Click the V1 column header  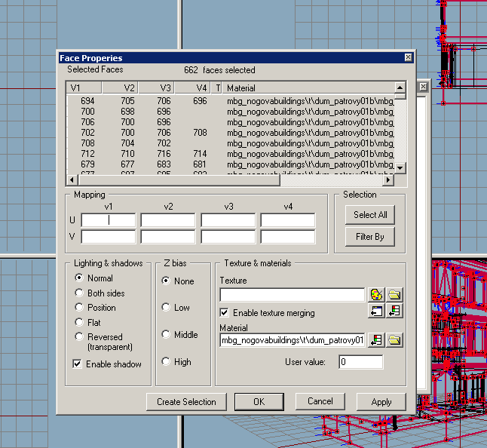point(84,88)
